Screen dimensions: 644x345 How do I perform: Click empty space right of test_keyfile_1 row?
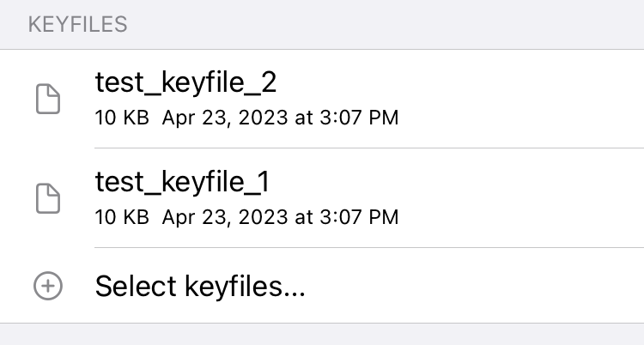521,198
